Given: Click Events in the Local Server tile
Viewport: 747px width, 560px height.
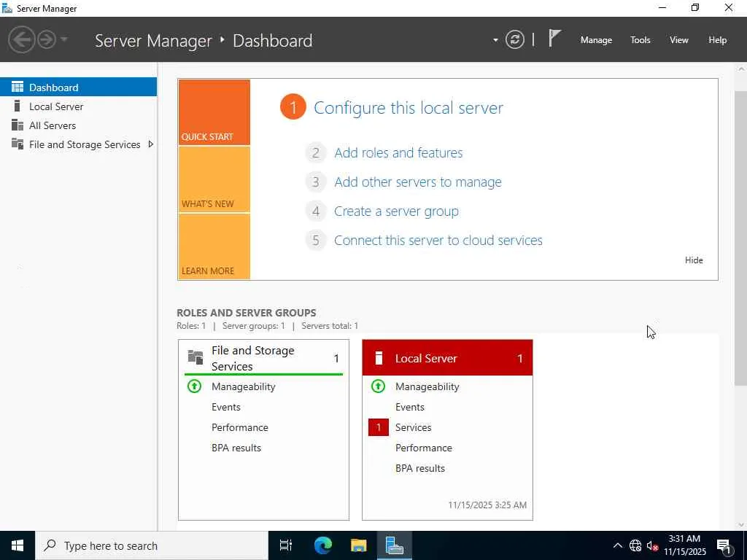Looking at the screenshot, I should [x=410, y=407].
